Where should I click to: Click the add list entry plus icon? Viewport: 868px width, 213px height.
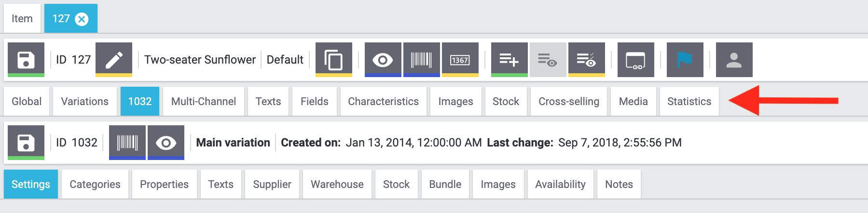click(509, 60)
